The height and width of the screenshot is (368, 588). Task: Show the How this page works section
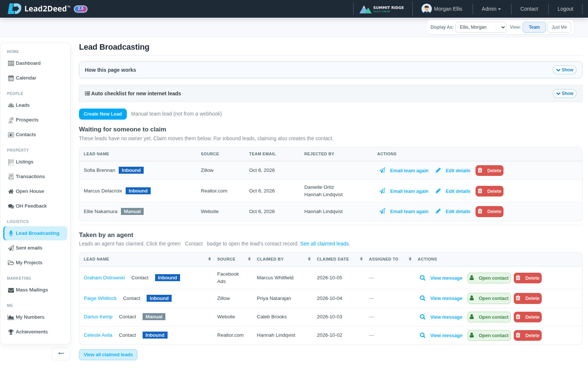pyautogui.click(x=564, y=70)
